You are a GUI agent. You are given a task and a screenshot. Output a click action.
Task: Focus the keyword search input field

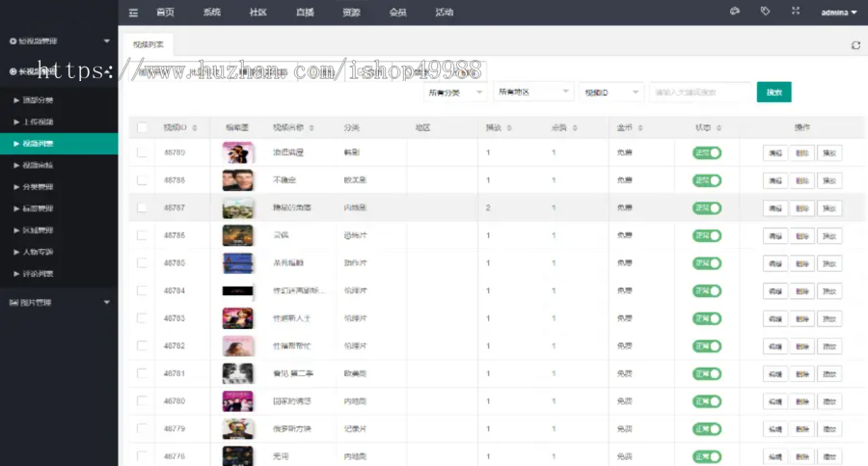click(700, 92)
